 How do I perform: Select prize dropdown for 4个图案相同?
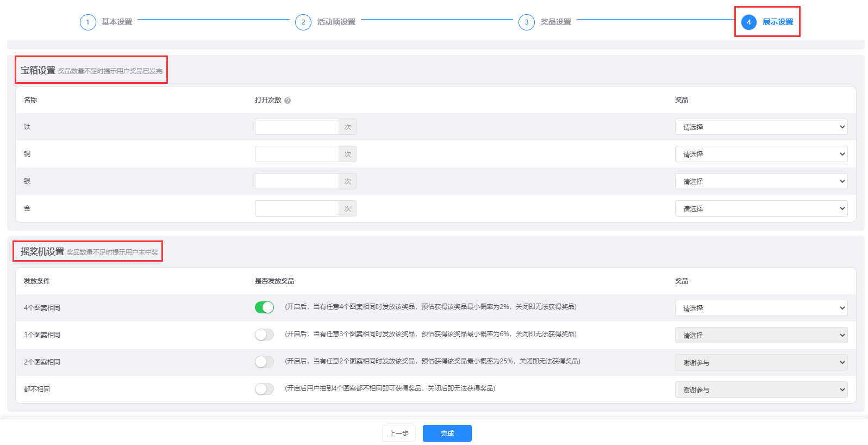click(x=760, y=308)
